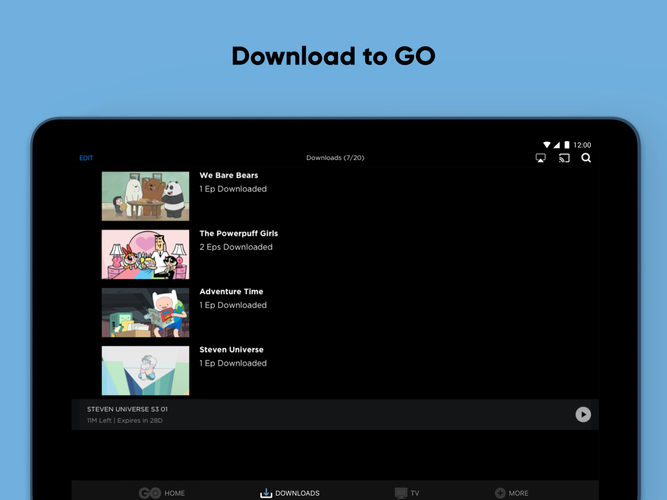Click "1 Ep Downloaded" under Adventure Time
This screenshot has height=500, width=667.
[233, 305]
